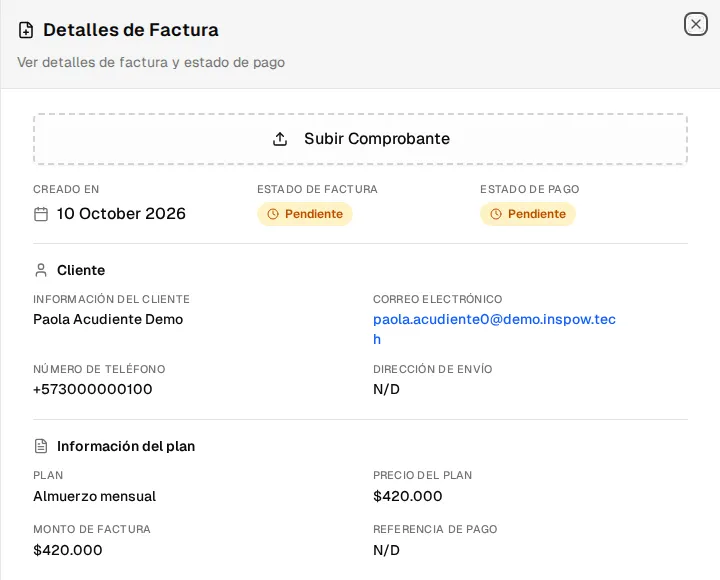Close the Detalles de Factura dialog
720x580 pixels.
(696, 24)
